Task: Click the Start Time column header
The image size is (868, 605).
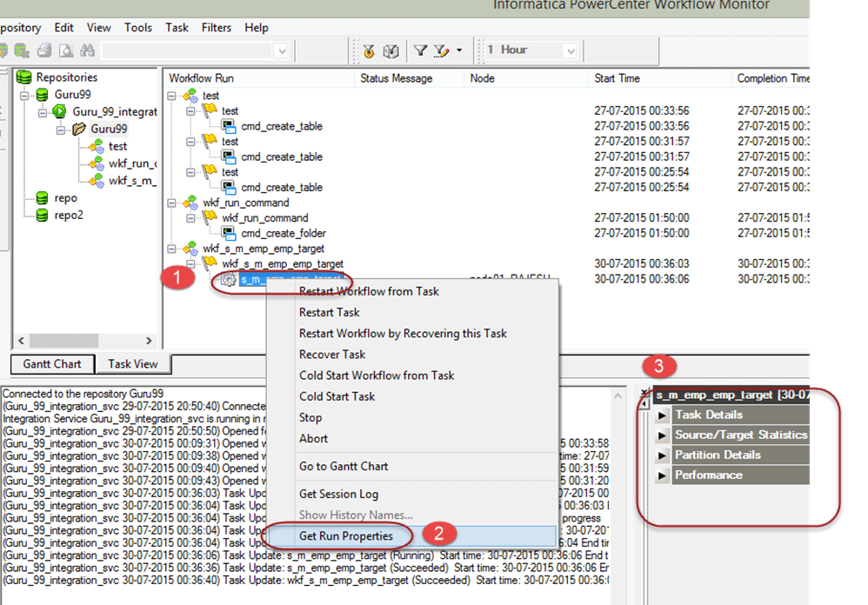Action: (617, 78)
